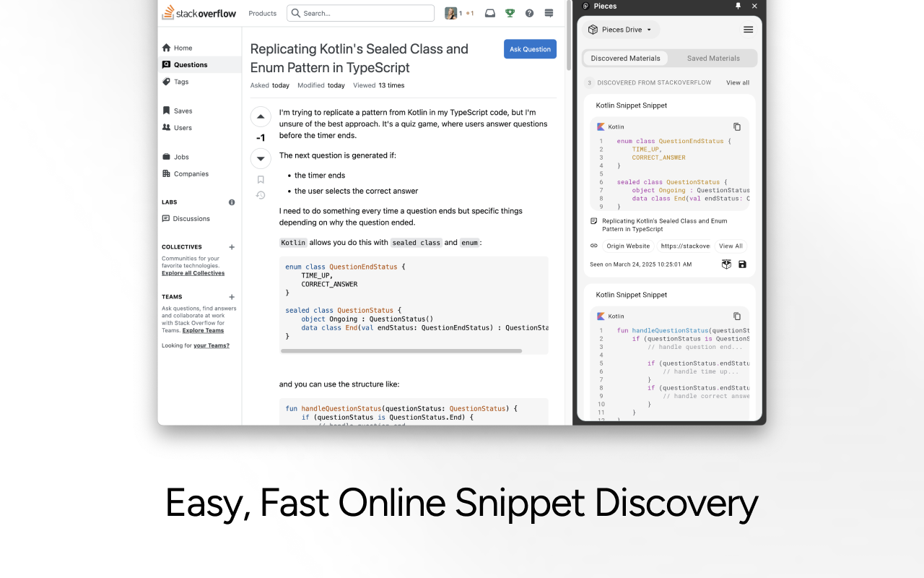Image resolution: width=924 pixels, height=578 pixels.
Task: Click the Stack Overflow search field
Action: tap(360, 13)
